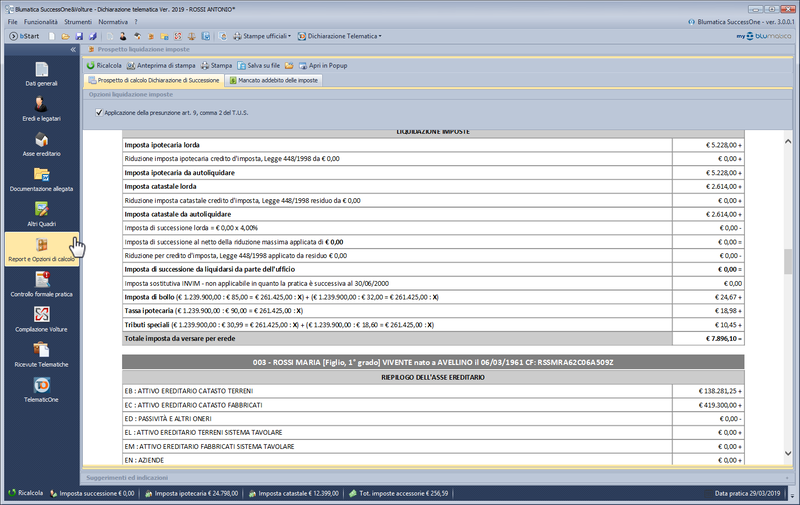
Task: Open Strumenti menu
Action: coord(78,22)
